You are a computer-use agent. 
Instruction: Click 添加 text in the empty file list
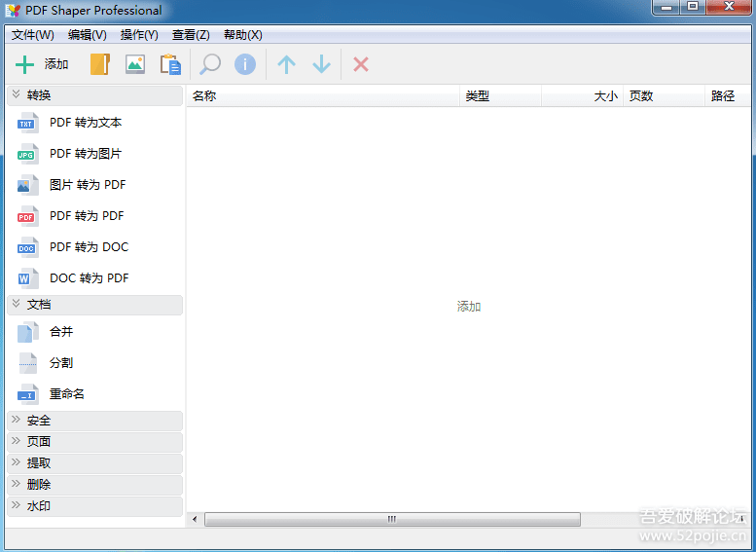coord(469,307)
